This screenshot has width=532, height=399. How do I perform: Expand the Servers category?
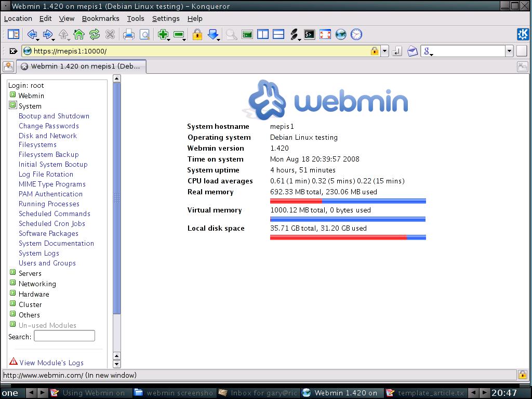point(12,272)
